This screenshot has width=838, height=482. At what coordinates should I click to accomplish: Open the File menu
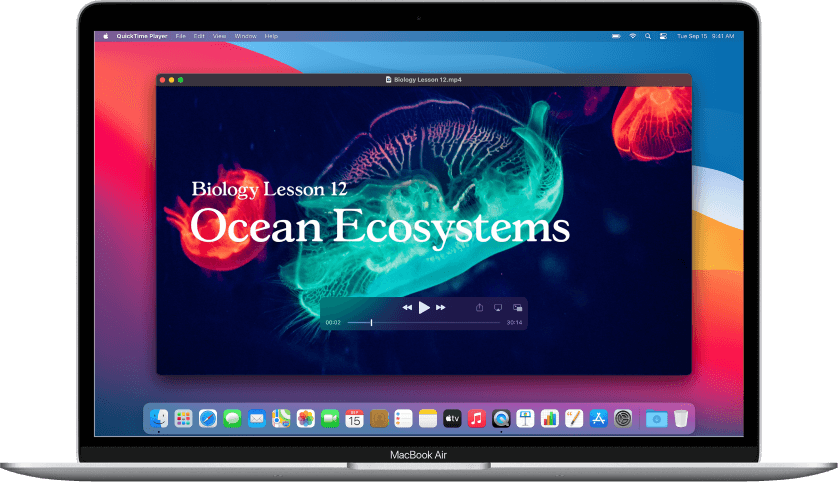tap(181, 36)
